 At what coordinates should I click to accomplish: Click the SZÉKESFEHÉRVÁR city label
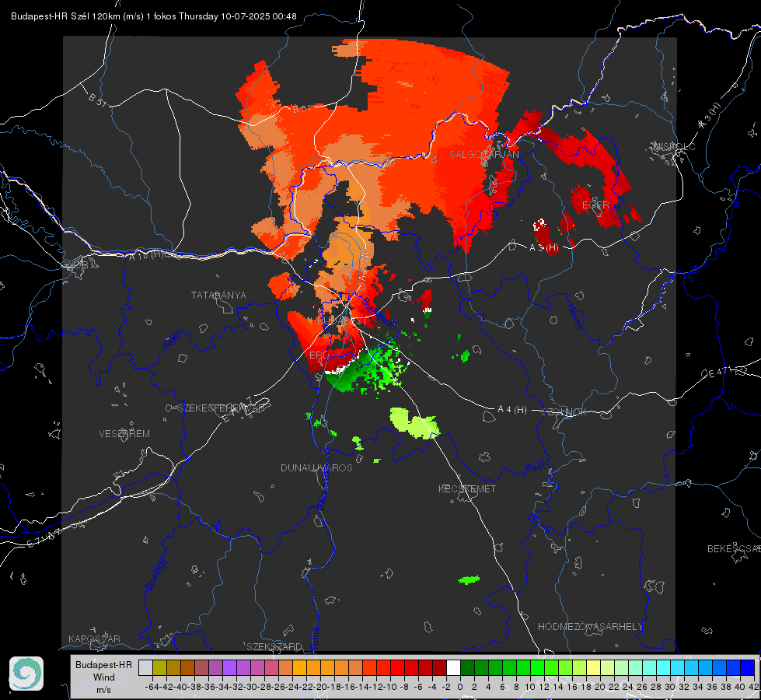tap(223, 408)
